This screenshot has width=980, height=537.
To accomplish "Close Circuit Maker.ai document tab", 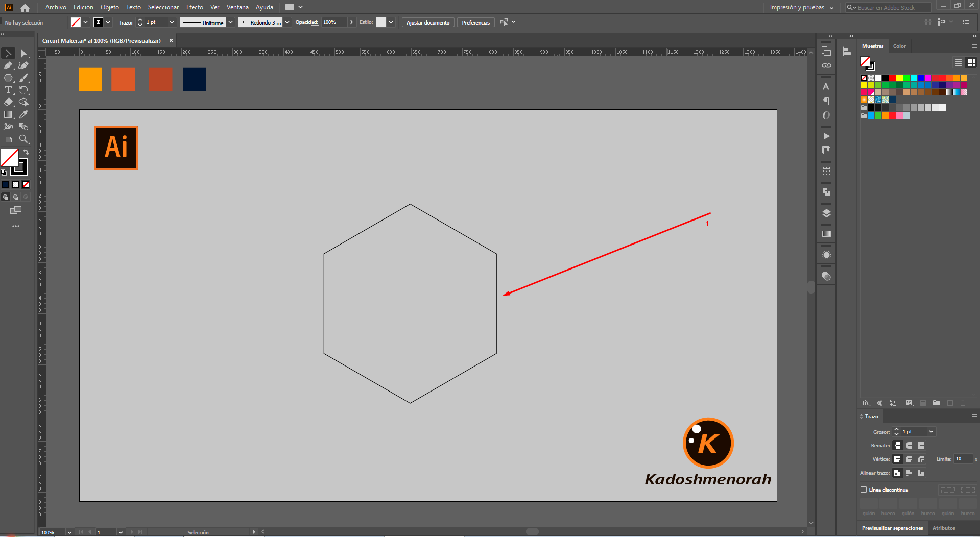I will (171, 40).
